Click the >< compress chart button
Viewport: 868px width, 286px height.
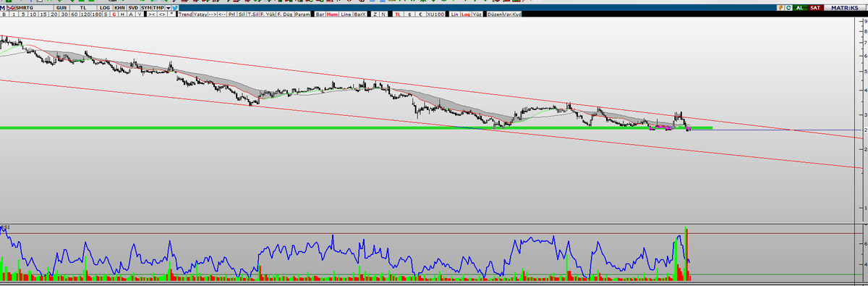151,14
